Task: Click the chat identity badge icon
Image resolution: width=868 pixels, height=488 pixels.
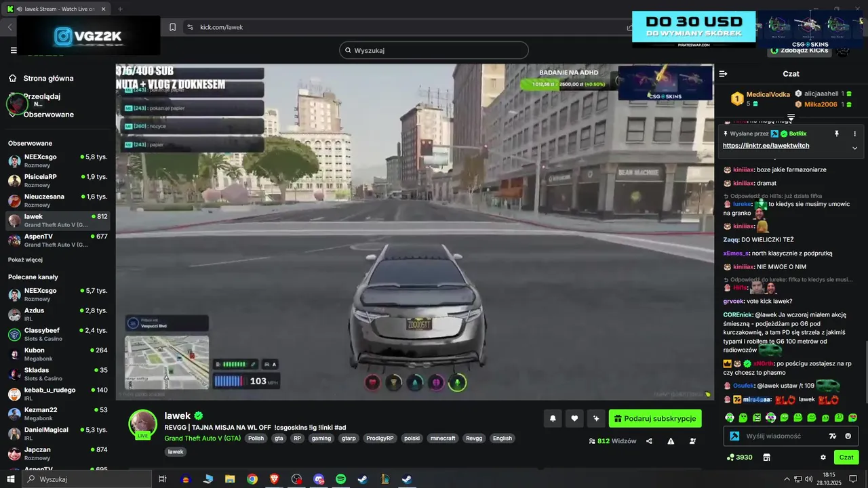Action: tap(734, 436)
